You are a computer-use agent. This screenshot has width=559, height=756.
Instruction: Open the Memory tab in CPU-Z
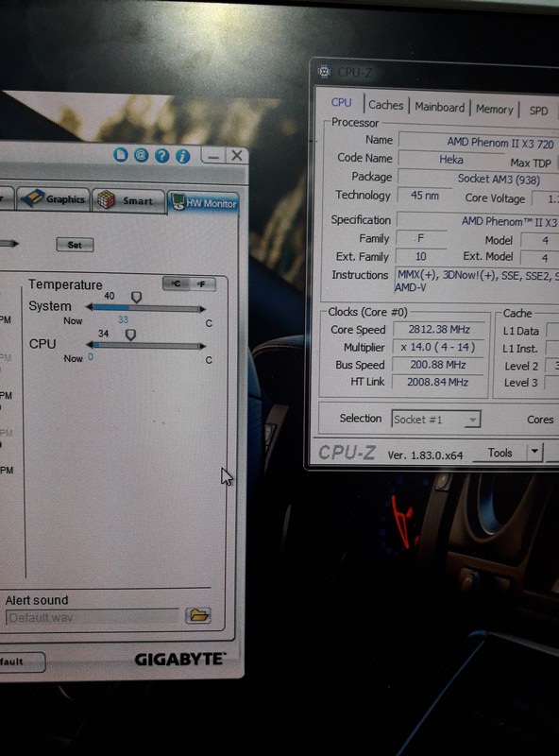coord(495,109)
